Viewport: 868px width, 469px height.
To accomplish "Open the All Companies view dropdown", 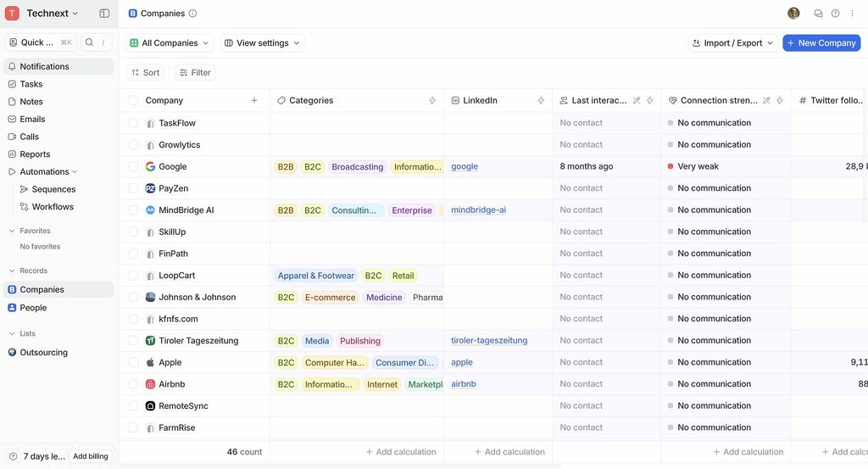I will 170,42.
